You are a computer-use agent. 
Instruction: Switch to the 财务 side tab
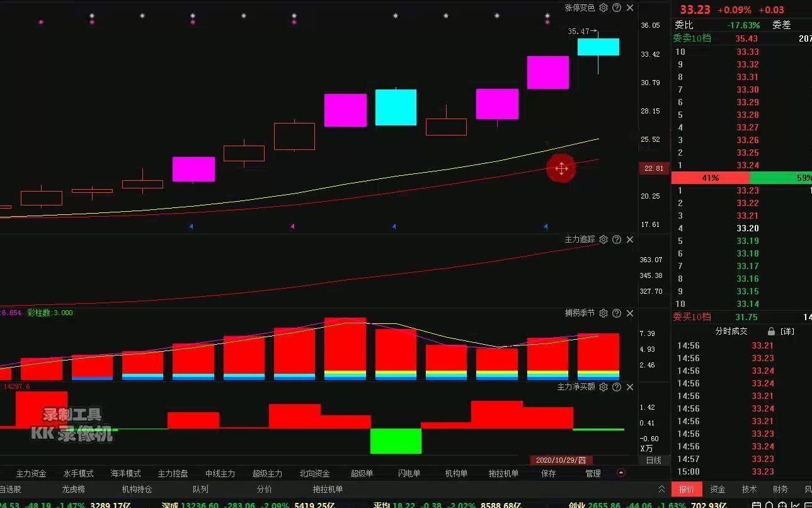pyautogui.click(x=781, y=489)
